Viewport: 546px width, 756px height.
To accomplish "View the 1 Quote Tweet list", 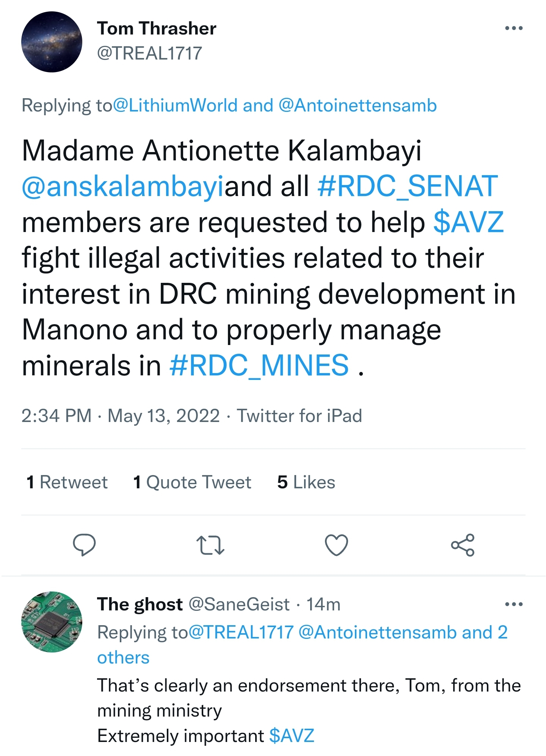I will pyautogui.click(x=192, y=482).
